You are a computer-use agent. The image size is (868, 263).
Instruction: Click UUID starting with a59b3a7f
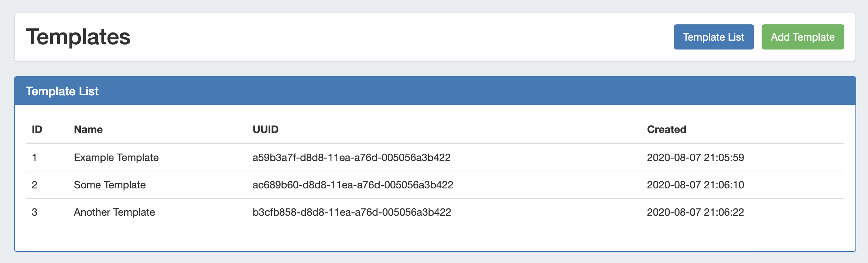tap(351, 157)
